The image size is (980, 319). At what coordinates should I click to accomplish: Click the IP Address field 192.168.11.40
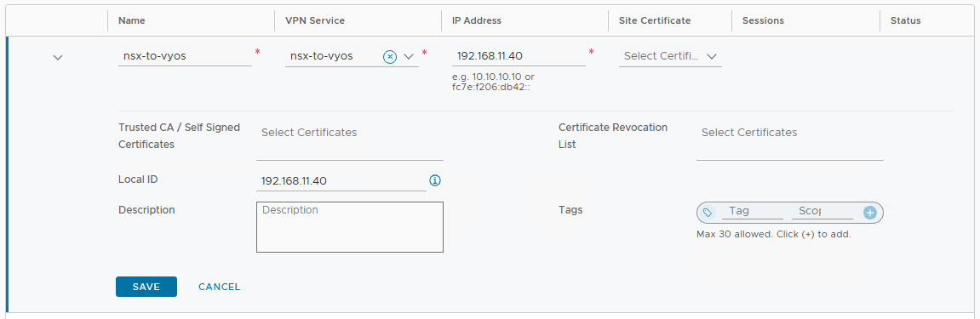coord(519,56)
